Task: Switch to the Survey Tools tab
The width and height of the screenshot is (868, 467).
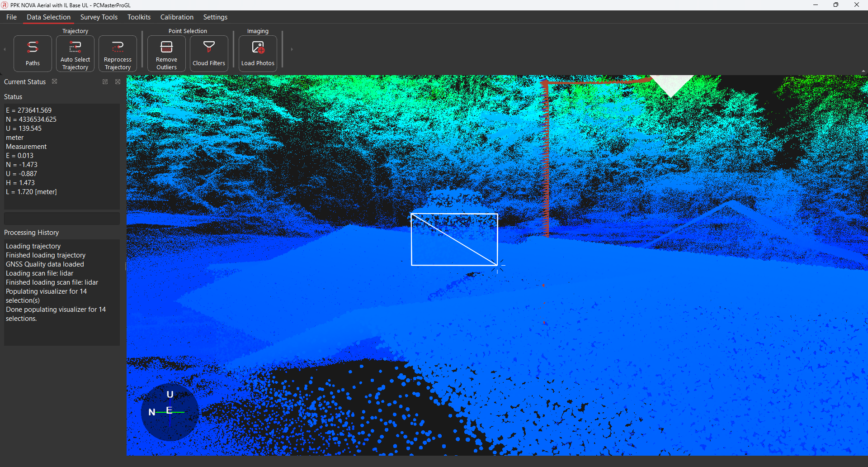Action: pyautogui.click(x=99, y=17)
